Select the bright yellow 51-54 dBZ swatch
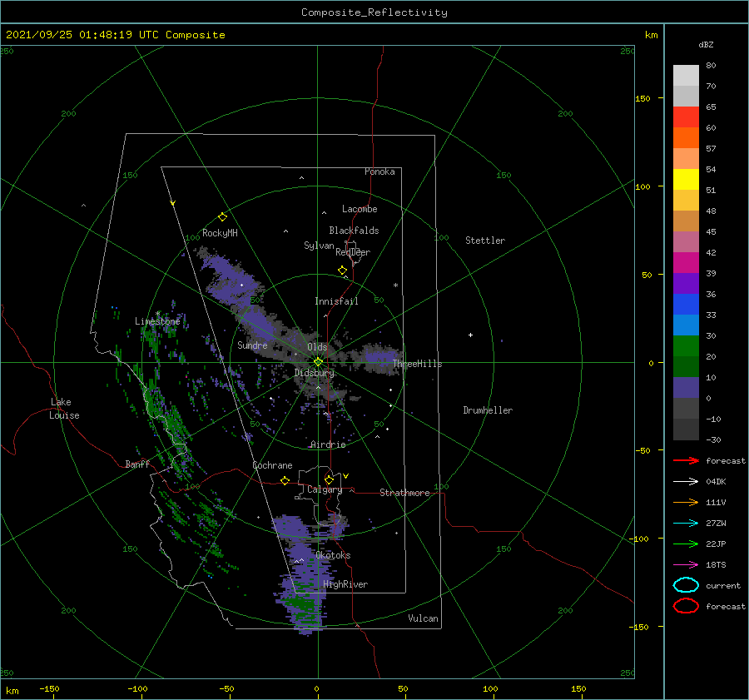749x700 pixels. tap(686, 179)
